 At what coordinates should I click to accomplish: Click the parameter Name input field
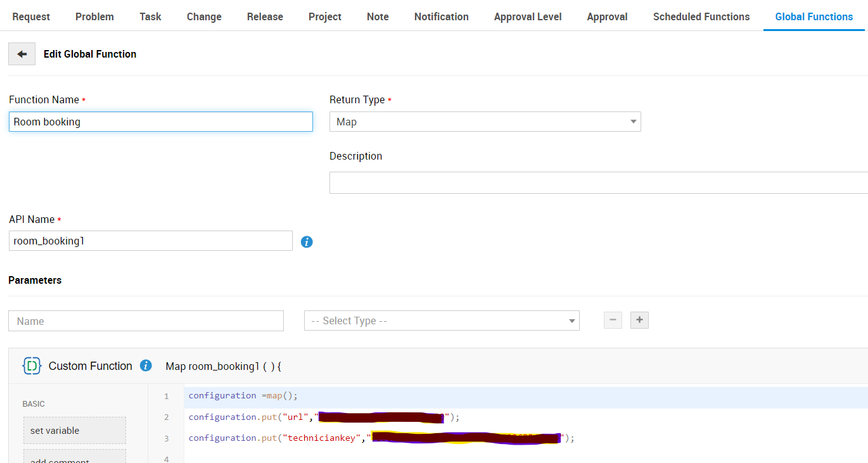(146, 320)
